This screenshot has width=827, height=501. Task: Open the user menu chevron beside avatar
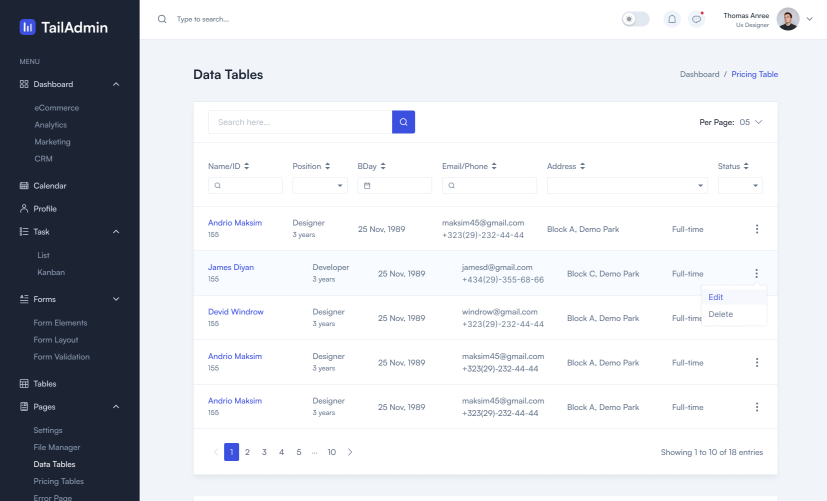810,19
